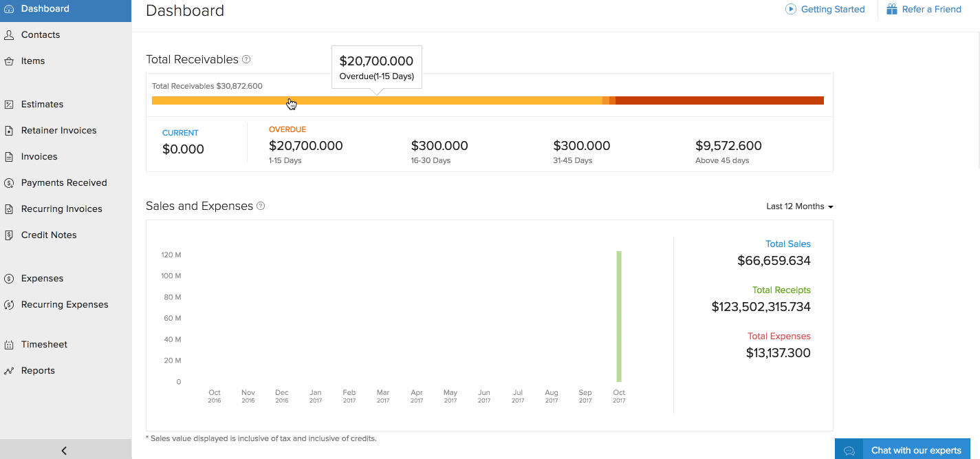Open Invoices in the sidebar
The width and height of the screenshot is (980, 459).
point(39,157)
